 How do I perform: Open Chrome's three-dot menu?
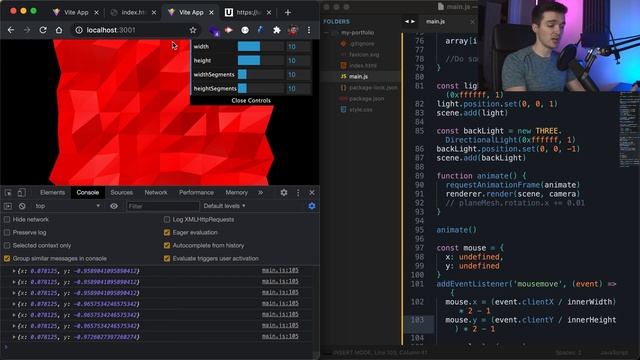[x=309, y=30]
